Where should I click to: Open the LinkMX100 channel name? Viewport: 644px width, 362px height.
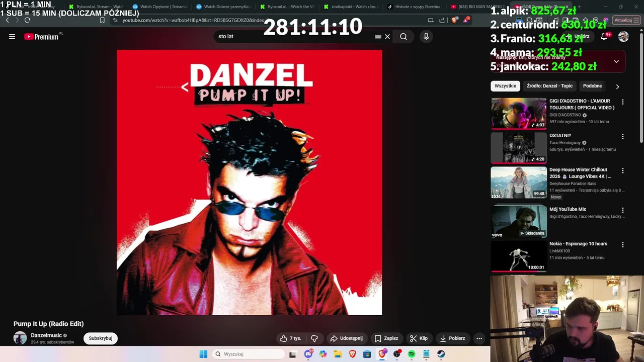pyautogui.click(x=559, y=251)
